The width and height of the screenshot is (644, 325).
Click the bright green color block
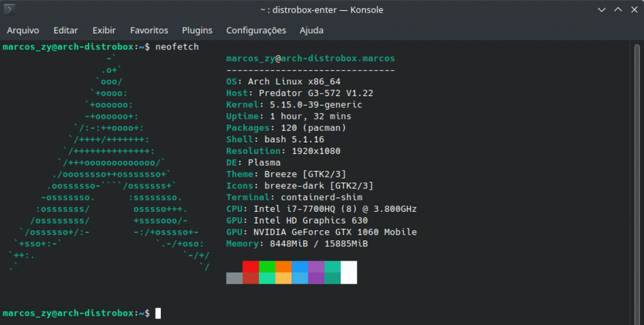point(267,267)
